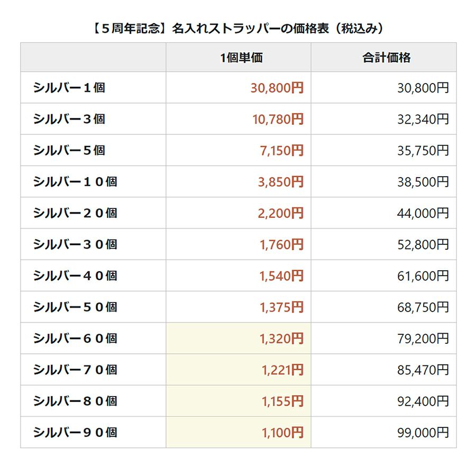Click the 7,150円 unit price cell
Viewport: 476px width, 476px height.
(281, 150)
